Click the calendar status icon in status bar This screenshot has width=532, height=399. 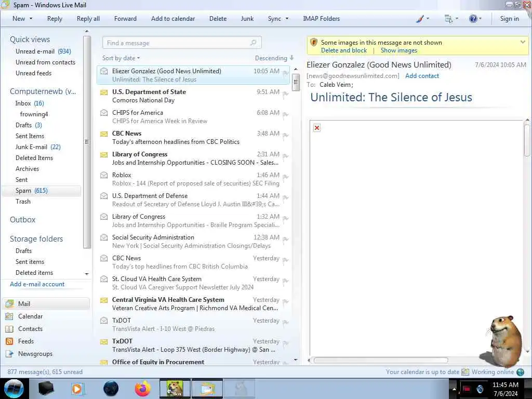[465, 372]
